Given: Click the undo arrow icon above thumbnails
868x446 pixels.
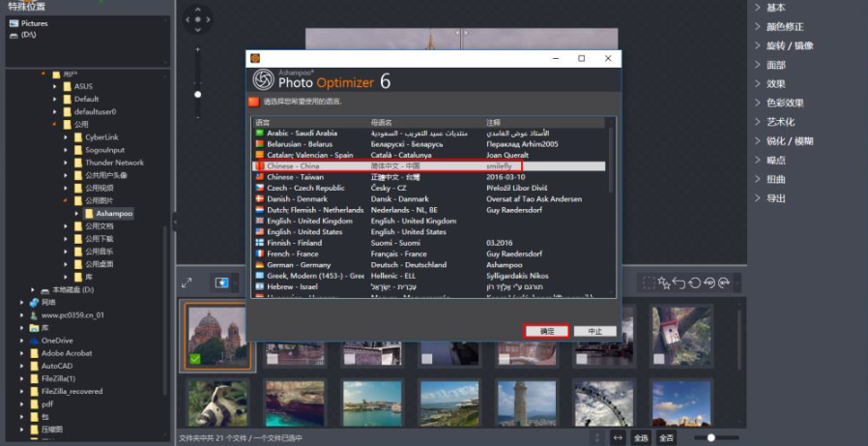Looking at the screenshot, I should coord(680,282).
